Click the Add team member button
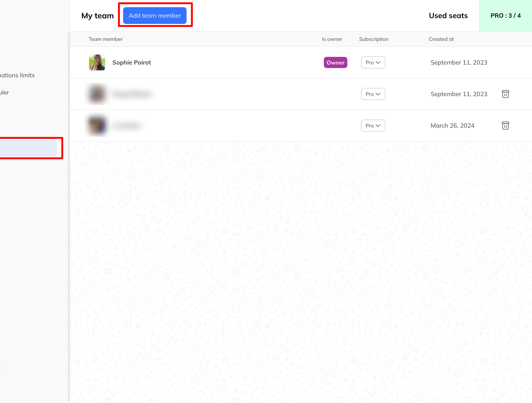This screenshot has width=532, height=403. 155,16
